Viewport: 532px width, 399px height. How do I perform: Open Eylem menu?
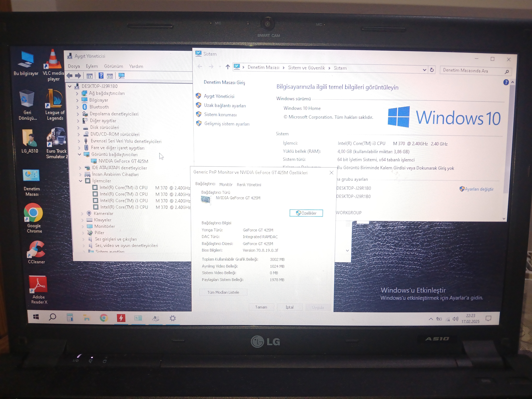[x=92, y=66]
